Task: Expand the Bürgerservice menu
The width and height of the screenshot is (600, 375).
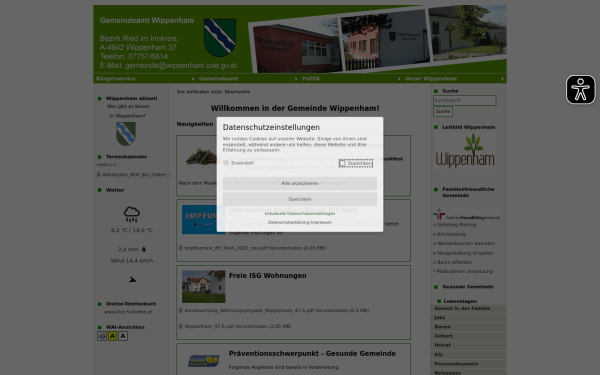Action: [x=145, y=78]
